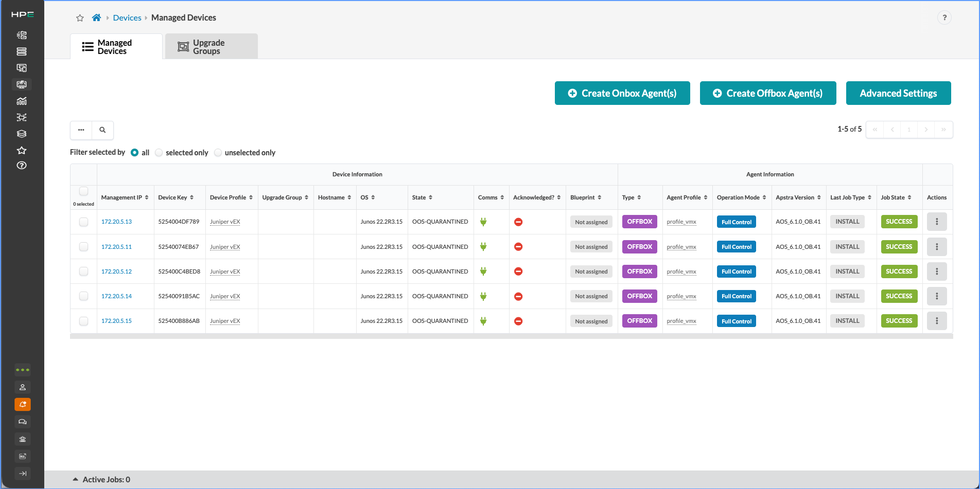The height and width of the screenshot is (489, 980).
Task: Open the green dots sidebar status icon
Action: pos(23,370)
